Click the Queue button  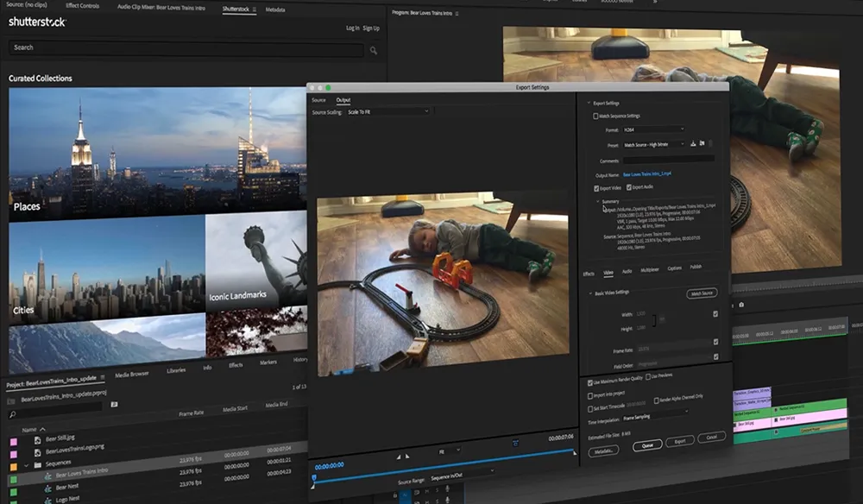tap(647, 445)
